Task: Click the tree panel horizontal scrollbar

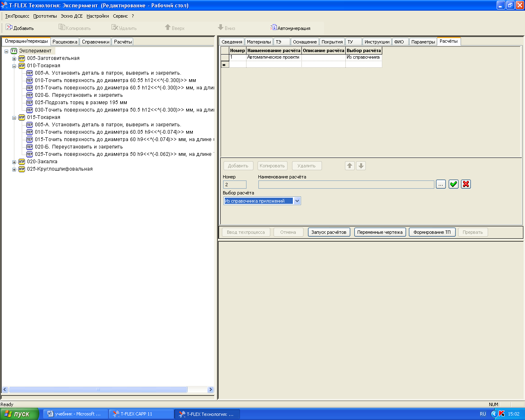Action: click(x=98, y=390)
